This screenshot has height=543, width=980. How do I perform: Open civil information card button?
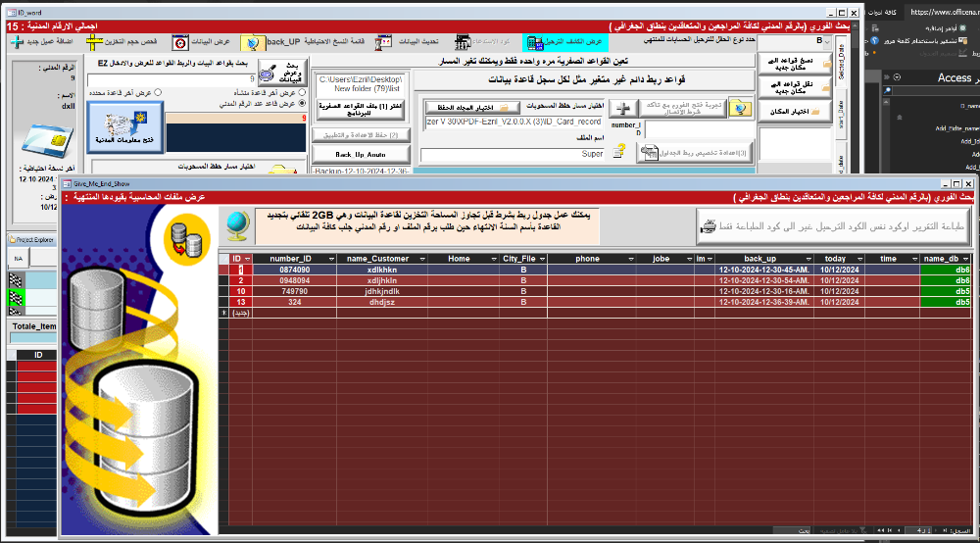125,127
